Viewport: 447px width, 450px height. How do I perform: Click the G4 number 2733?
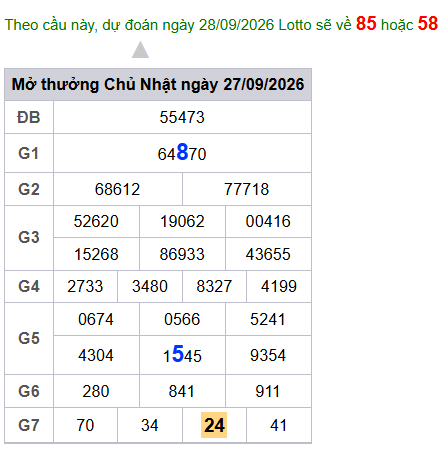[x=85, y=286]
